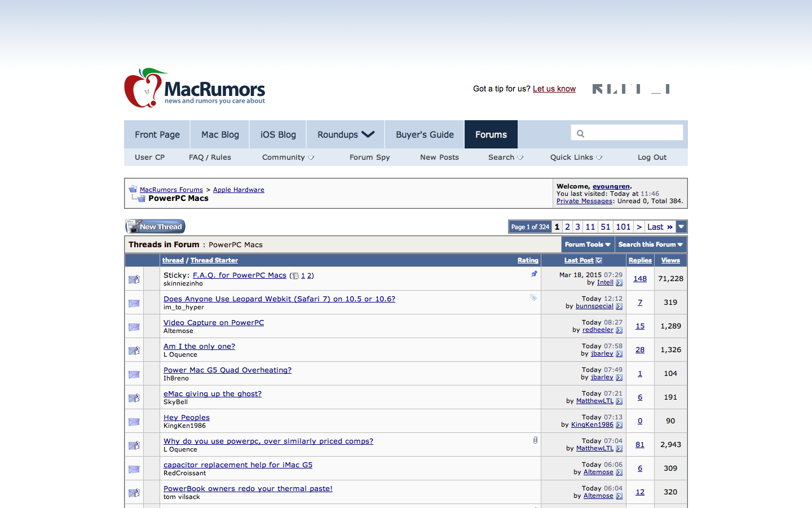Go to last post icon next to bunnspecial
The image size is (812, 508).
[619, 306]
